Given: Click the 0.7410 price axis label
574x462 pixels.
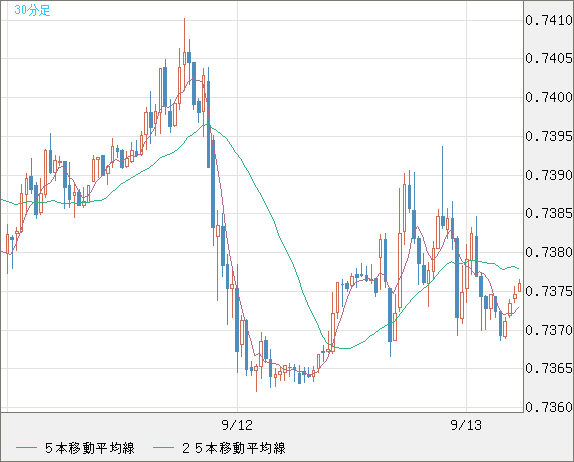Looking at the screenshot, I should (x=549, y=20).
